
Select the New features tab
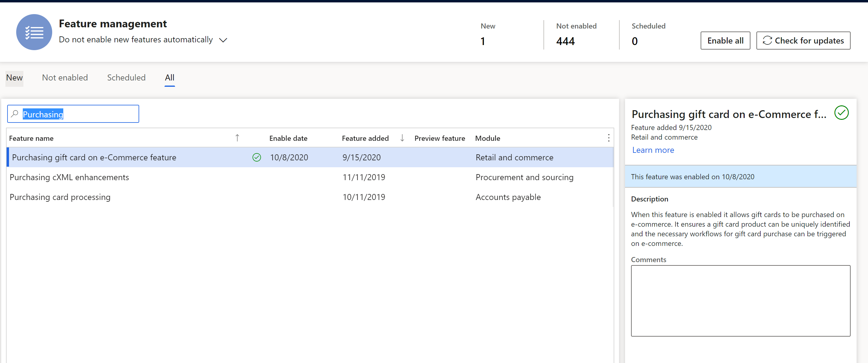(13, 77)
